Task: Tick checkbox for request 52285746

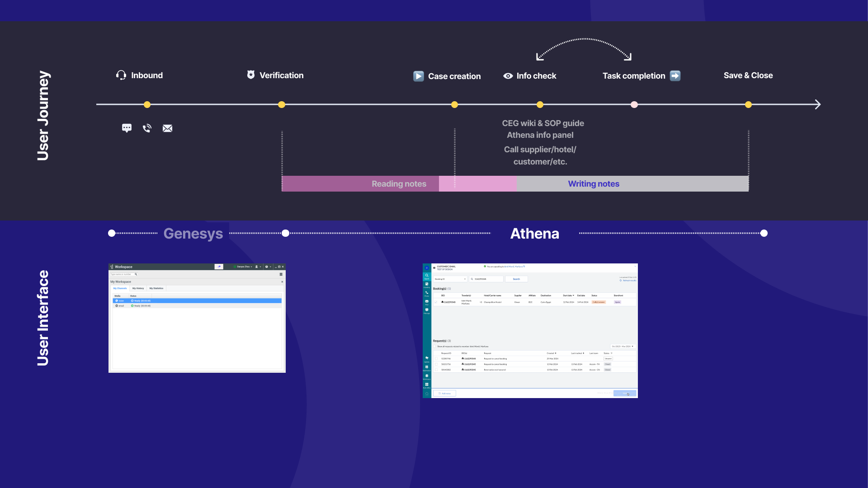Action: coord(436,359)
